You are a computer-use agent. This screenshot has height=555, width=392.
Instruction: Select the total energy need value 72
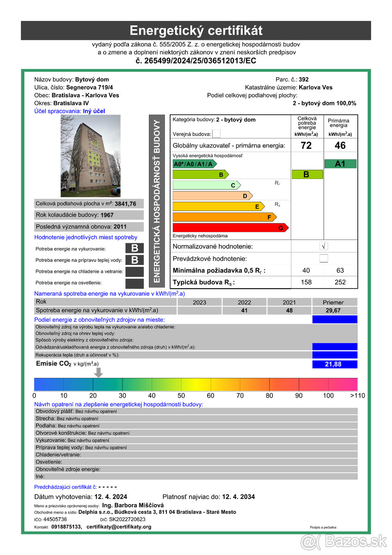[306, 146]
